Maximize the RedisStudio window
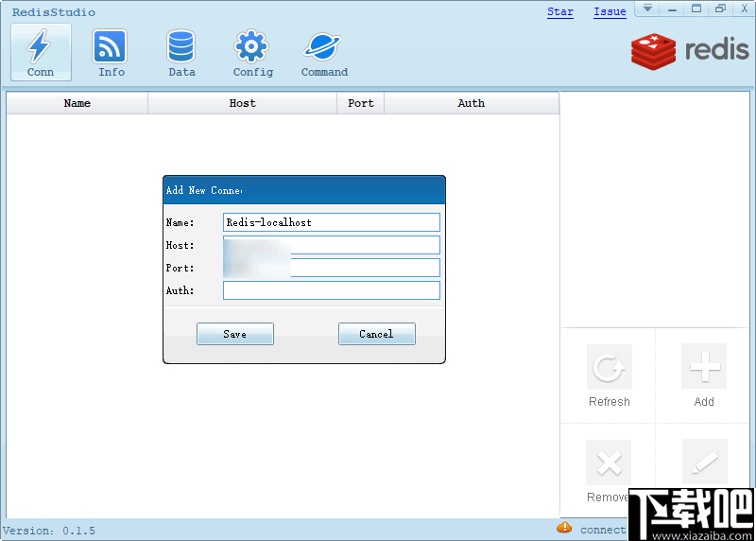Screen dimensions: 756x541 tap(696, 9)
